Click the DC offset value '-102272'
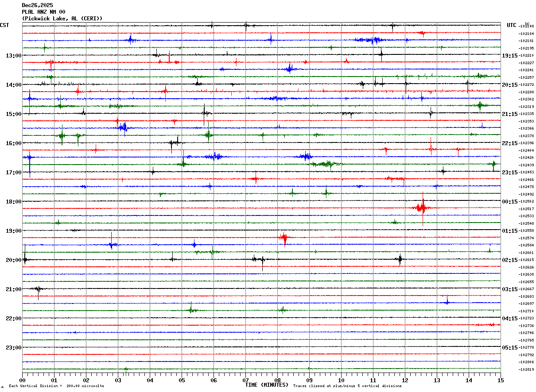The width and height of the screenshot is (536, 392). (527, 85)
